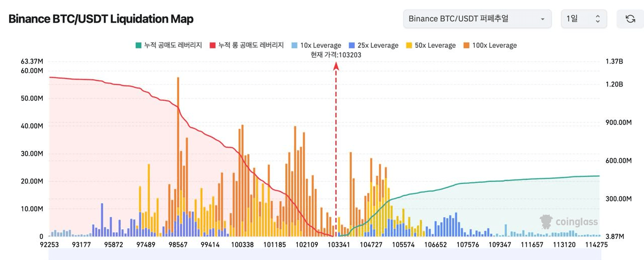Click the Binance BTC/USDT Liquidation Map title
Viewport: 644px width, 260px height.
(x=101, y=19)
